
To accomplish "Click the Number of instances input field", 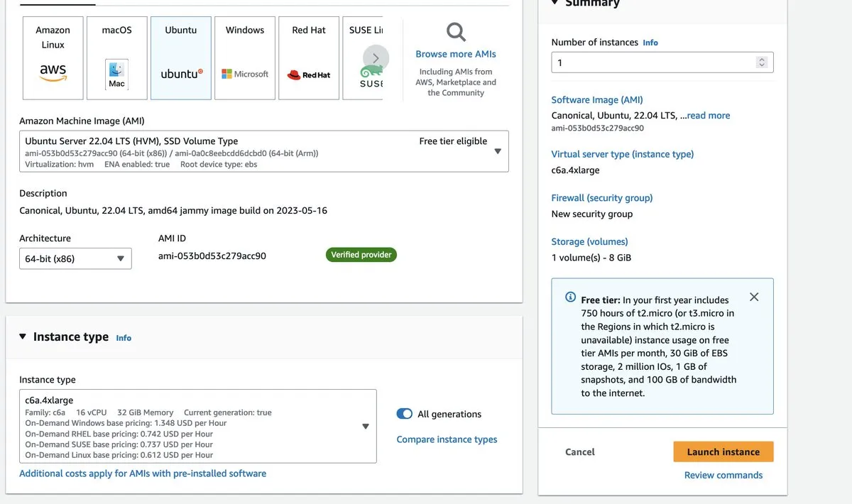I will 662,62.
